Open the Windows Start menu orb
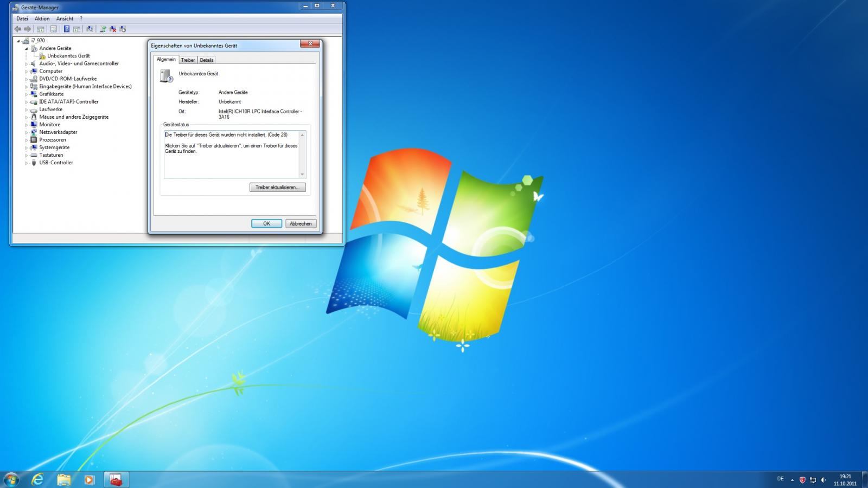Screen dimensions: 868x488 coord(11,479)
